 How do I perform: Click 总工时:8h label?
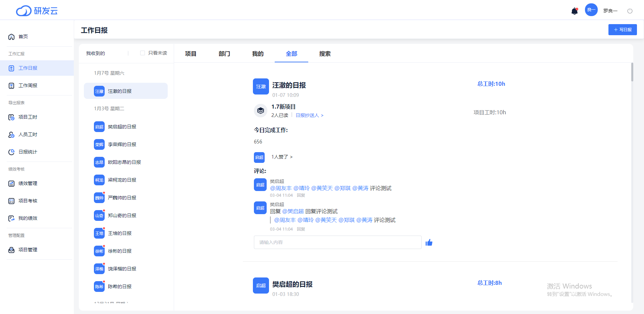(x=489, y=283)
